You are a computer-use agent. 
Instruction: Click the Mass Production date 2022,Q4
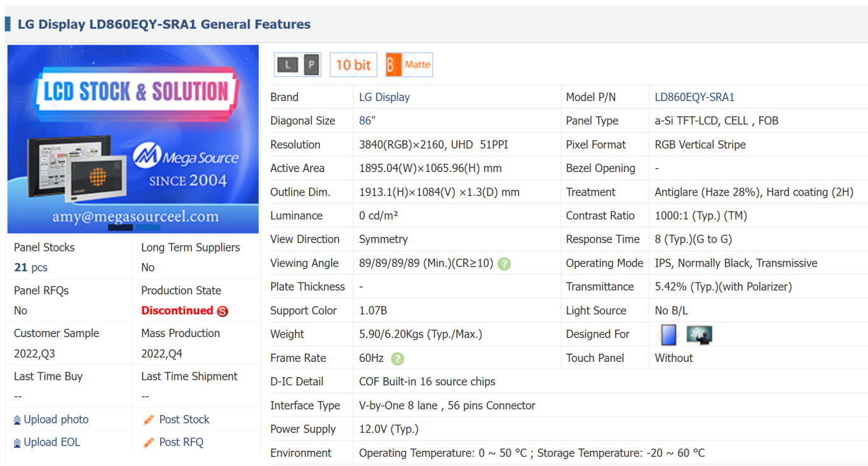(x=161, y=354)
